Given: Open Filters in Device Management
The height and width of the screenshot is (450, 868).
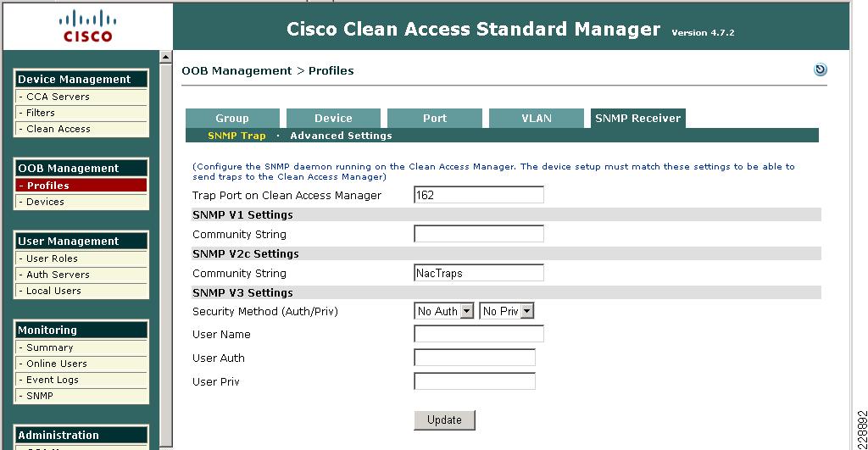Looking at the screenshot, I should (81, 113).
